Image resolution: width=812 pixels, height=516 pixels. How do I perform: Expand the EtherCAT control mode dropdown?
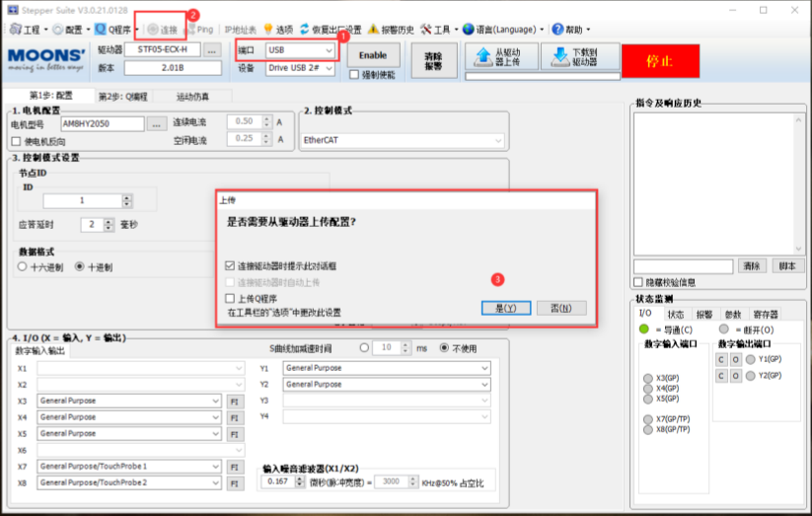coord(498,140)
